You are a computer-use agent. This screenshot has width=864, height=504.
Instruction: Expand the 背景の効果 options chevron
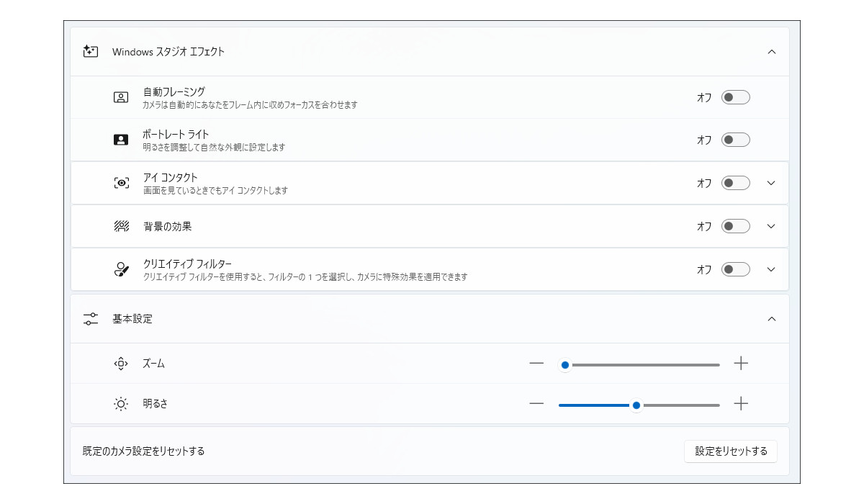770,225
